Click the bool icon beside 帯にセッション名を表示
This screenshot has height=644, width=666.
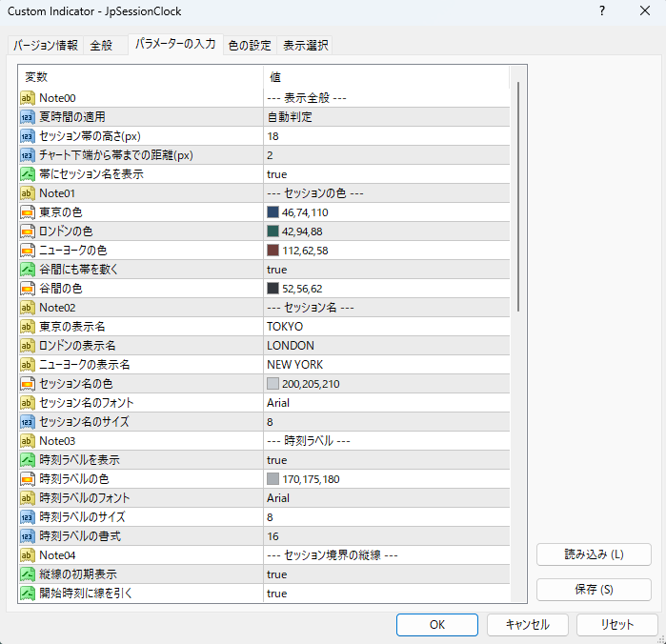pyautogui.click(x=28, y=174)
